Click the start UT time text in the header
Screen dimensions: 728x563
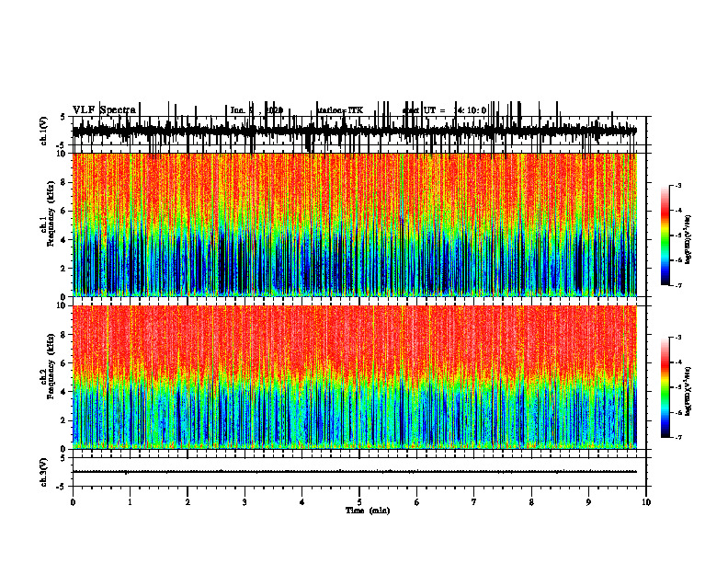(445, 110)
